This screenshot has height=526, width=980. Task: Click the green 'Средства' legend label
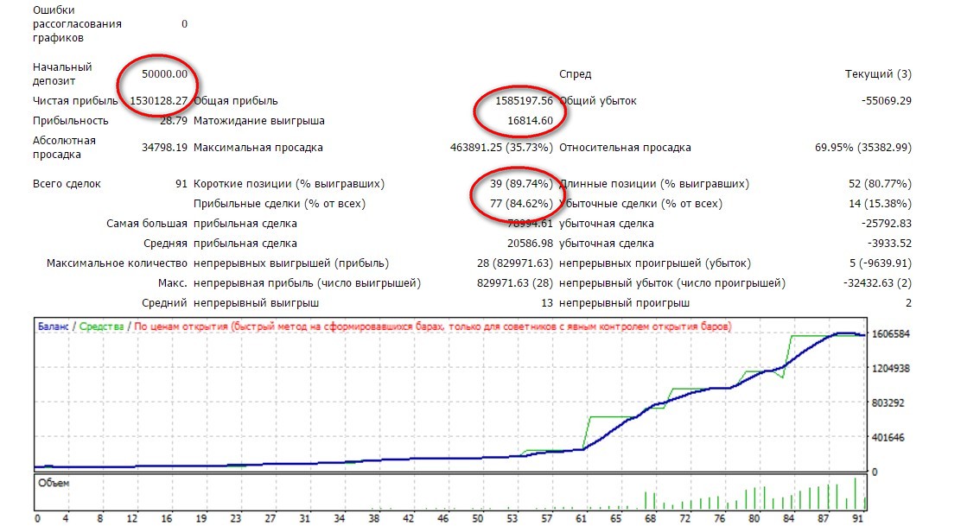(x=102, y=326)
